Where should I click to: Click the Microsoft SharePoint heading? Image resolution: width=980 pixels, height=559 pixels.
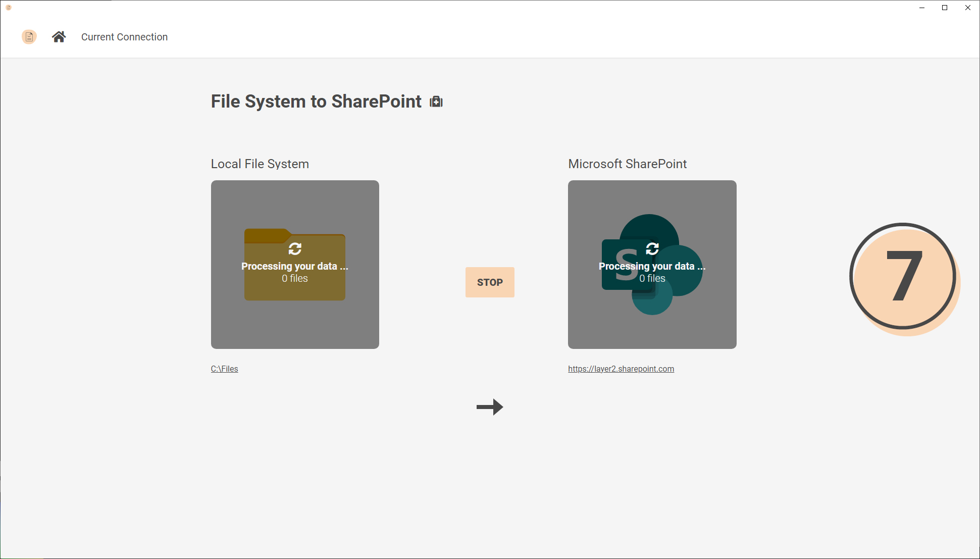tap(627, 164)
